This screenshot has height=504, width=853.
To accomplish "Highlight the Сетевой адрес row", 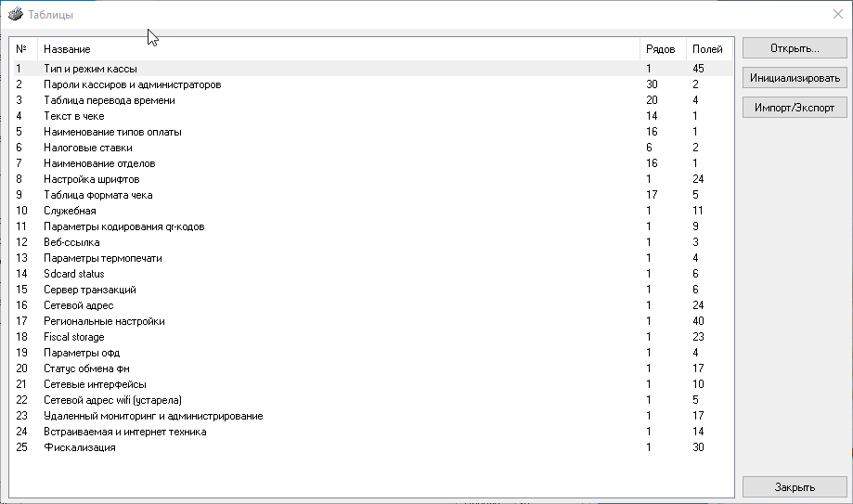I will pyautogui.click(x=79, y=305).
